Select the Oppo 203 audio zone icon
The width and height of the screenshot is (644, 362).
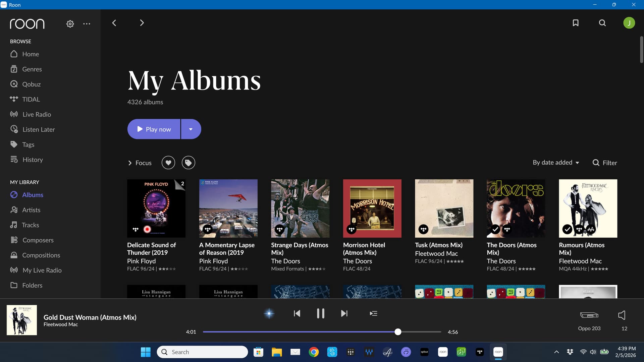[589, 315]
